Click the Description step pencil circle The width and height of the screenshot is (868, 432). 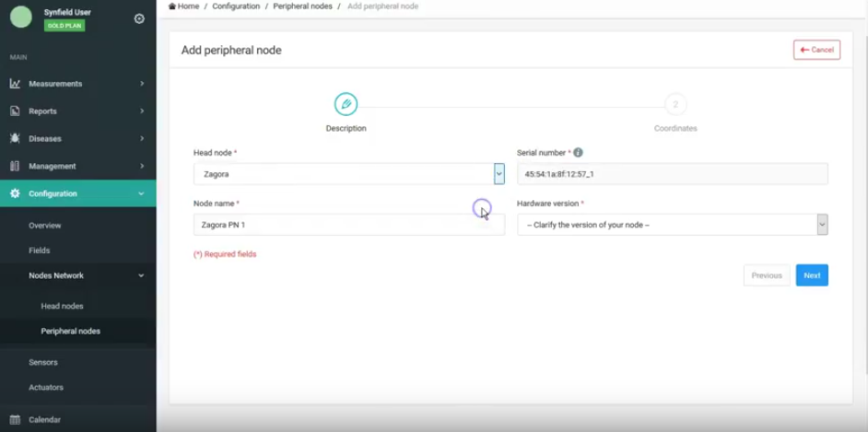[x=346, y=104]
